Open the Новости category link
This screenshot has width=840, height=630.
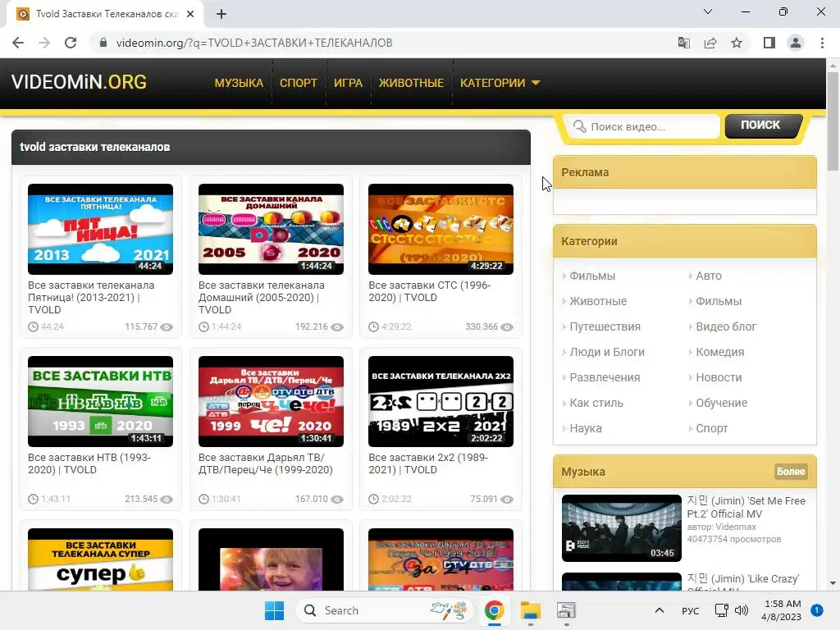pyautogui.click(x=719, y=377)
